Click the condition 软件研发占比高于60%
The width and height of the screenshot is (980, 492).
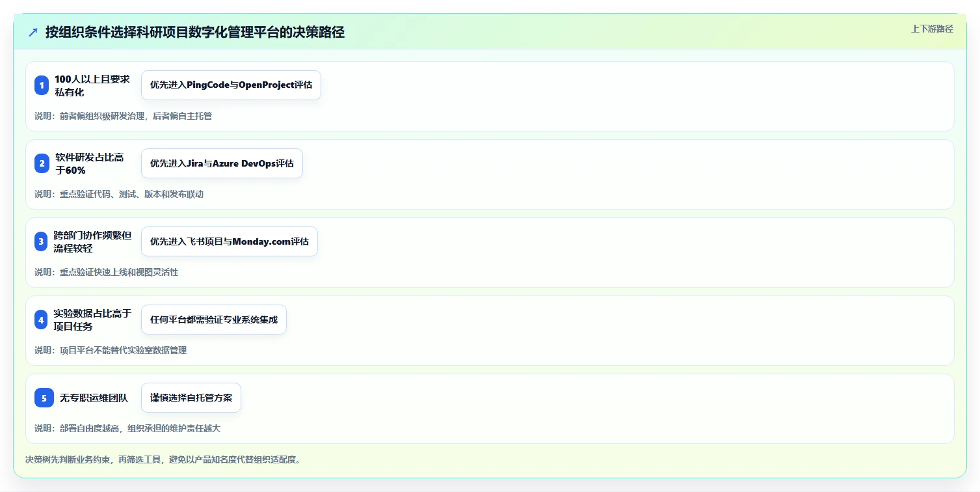pos(90,163)
